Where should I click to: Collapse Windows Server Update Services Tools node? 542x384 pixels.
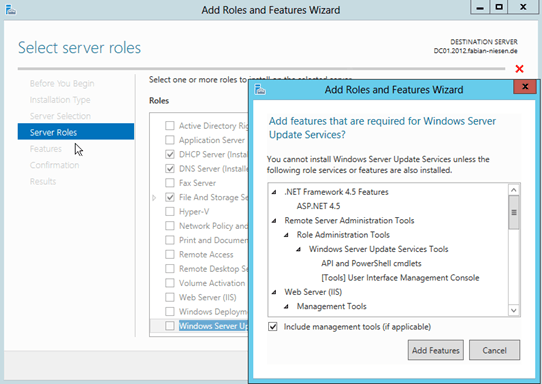pyautogui.click(x=298, y=250)
